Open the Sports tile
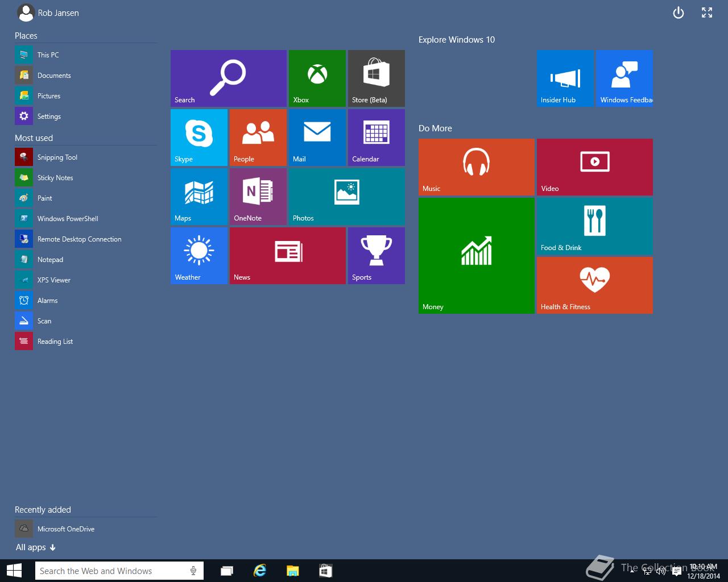 [x=377, y=256]
